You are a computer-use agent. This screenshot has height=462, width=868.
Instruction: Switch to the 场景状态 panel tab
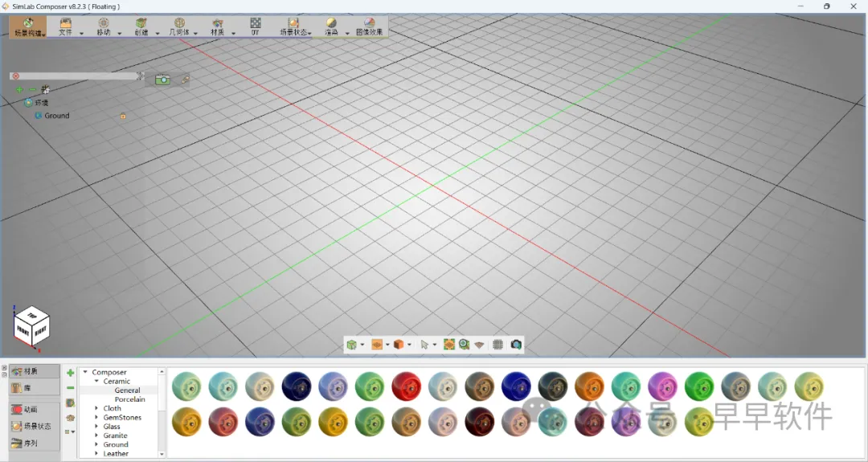click(35, 426)
